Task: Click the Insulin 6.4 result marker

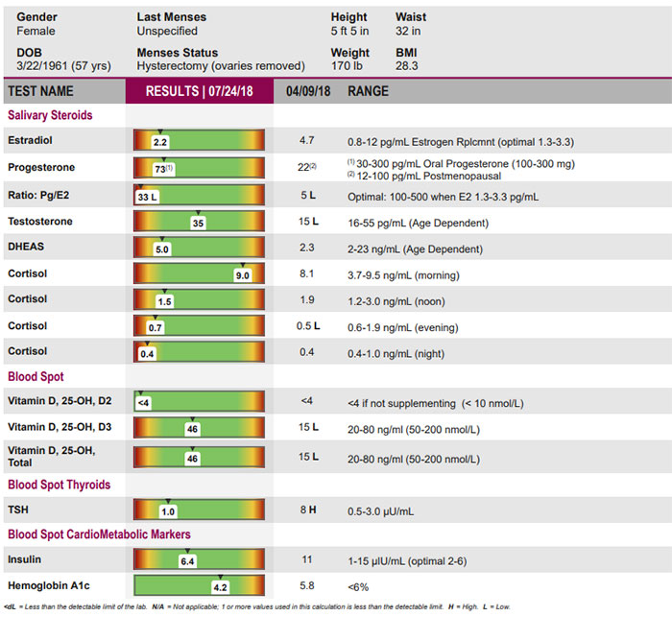Action: pos(188,561)
